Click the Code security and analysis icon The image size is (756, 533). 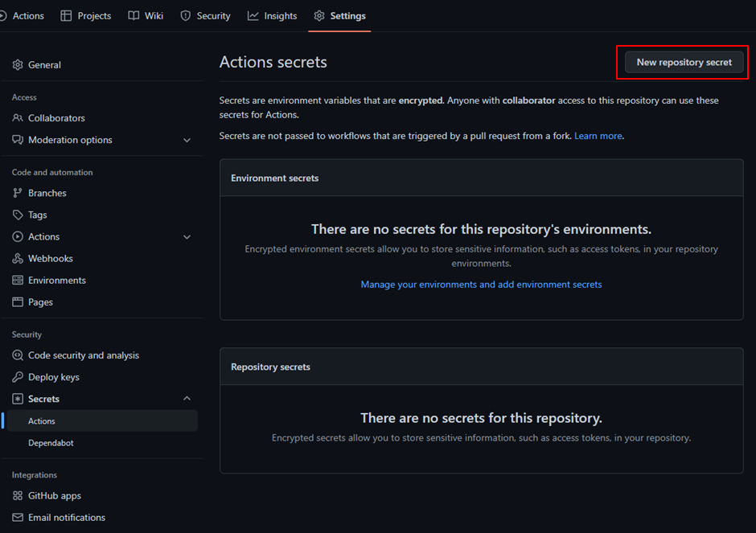pyautogui.click(x=17, y=355)
